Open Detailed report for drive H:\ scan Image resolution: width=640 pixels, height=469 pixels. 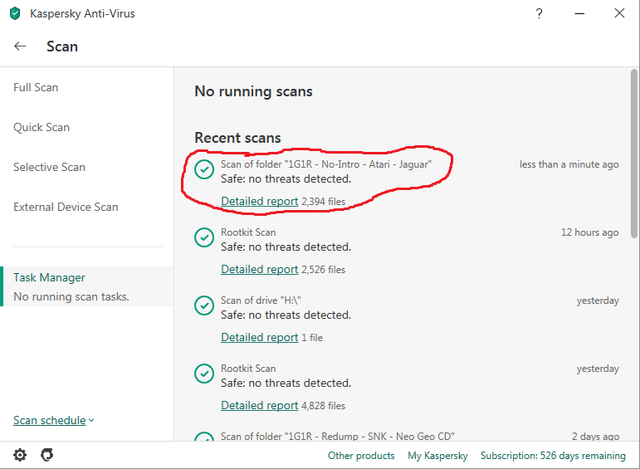click(260, 338)
